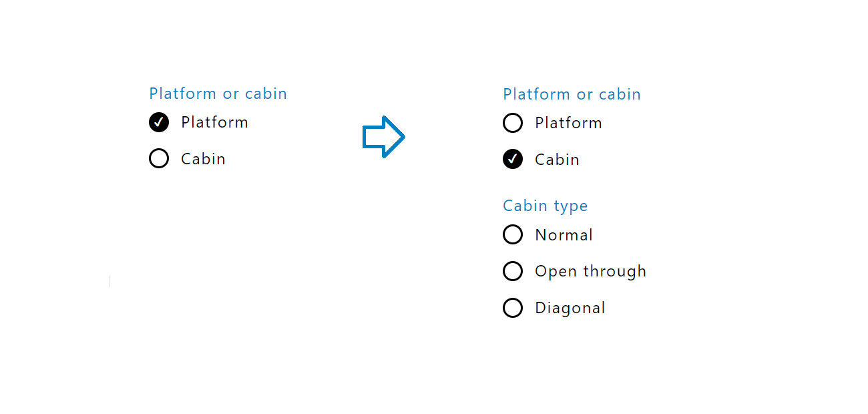Click the left Platform or cabin heading
The height and width of the screenshot is (414, 868).
coord(218,93)
